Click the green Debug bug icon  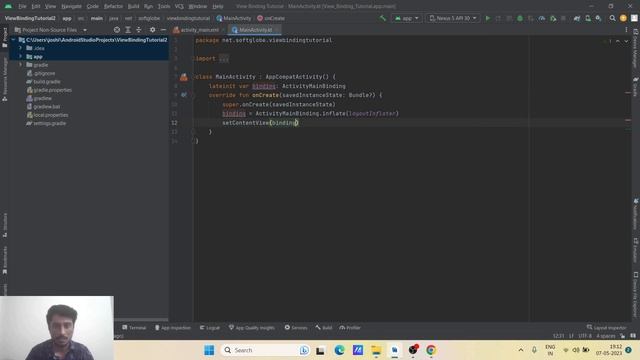520,18
